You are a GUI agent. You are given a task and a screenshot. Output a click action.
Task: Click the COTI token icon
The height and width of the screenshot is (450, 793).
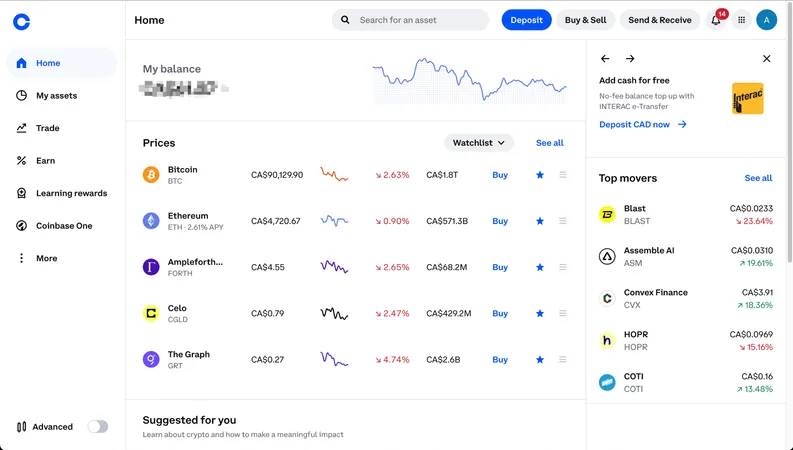pyautogui.click(x=607, y=383)
